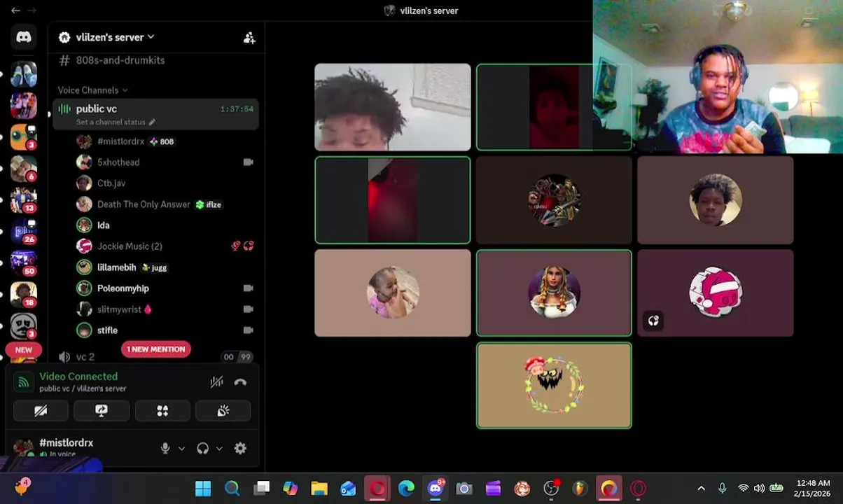The width and height of the screenshot is (843, 504).
Task: Select the baby photo avatar tile
Action: click(x=393, y=293)
